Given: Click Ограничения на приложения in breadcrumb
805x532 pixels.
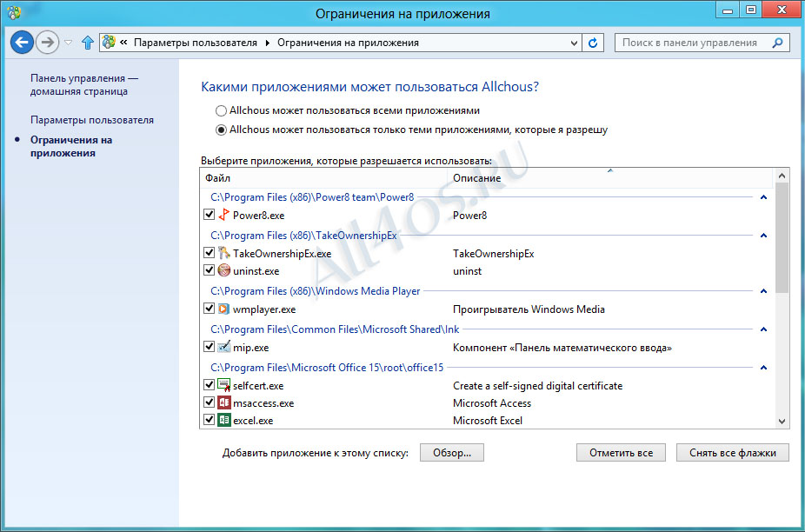Looking at the screenshot, I should click(348, 43).
